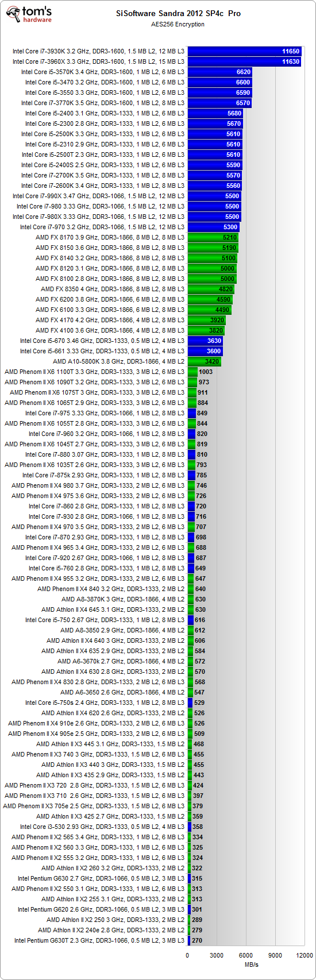
Task: Click the Intel Core i5-750s label
Action: tap(105, 703)
